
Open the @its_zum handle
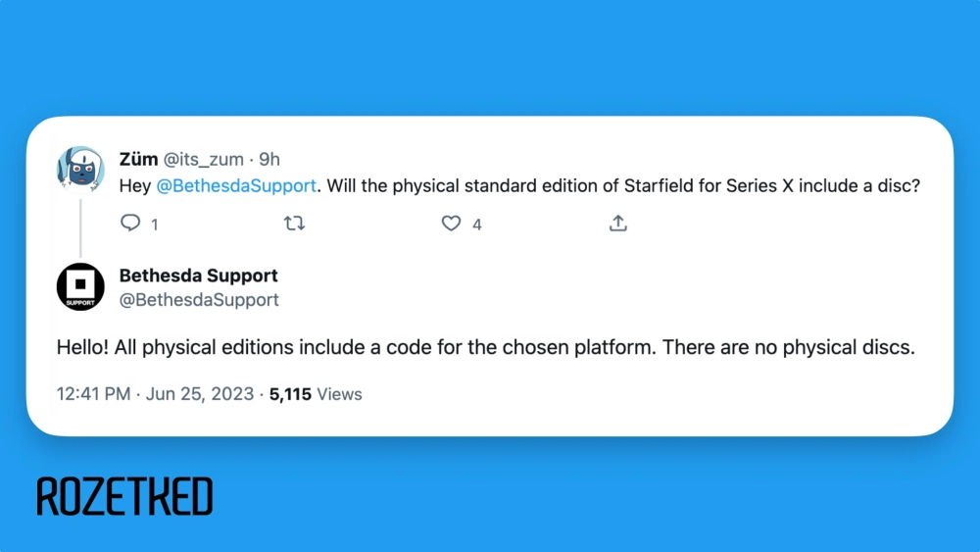tap(202, 159)
